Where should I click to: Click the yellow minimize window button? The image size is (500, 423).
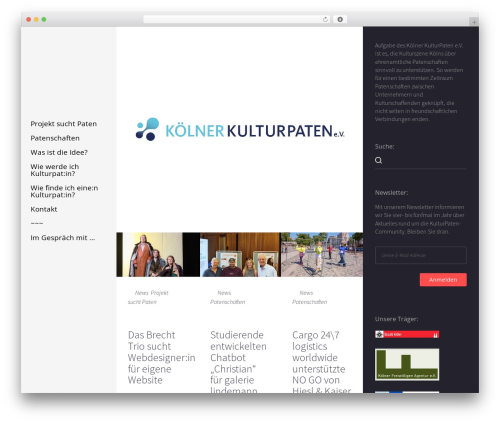36,20
